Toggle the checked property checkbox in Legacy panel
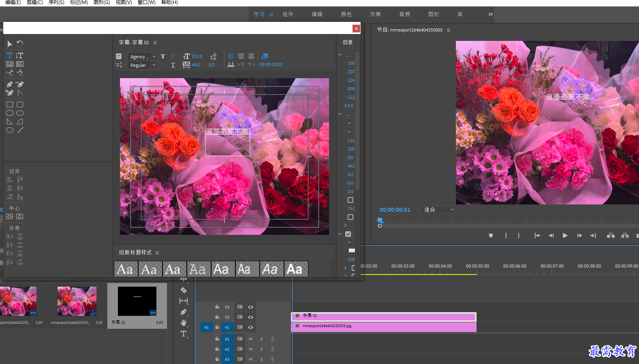 tap(348, 234)
